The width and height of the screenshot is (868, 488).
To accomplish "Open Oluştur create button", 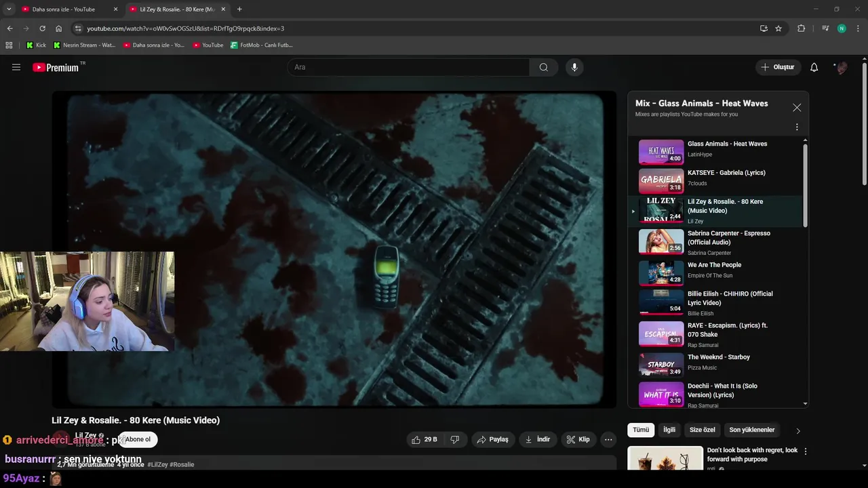I will point(777,67).
